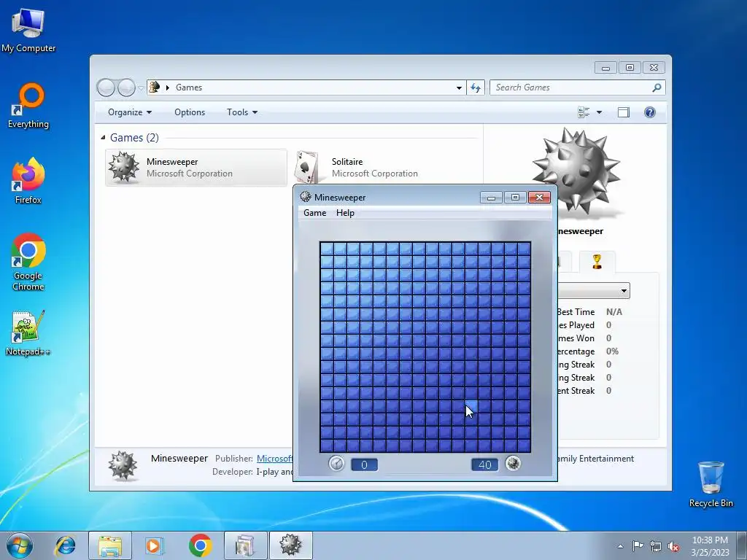Open the Game menu in Minesweeper
The image size is (747, 560).
click(315, 213)
